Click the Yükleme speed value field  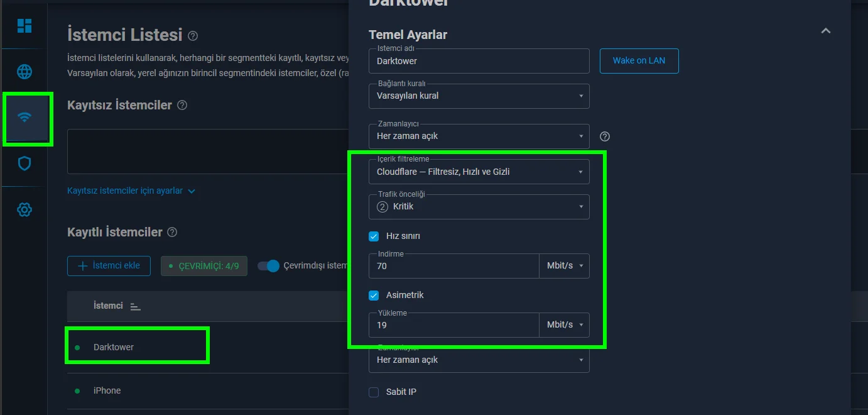tap(454, 325)
